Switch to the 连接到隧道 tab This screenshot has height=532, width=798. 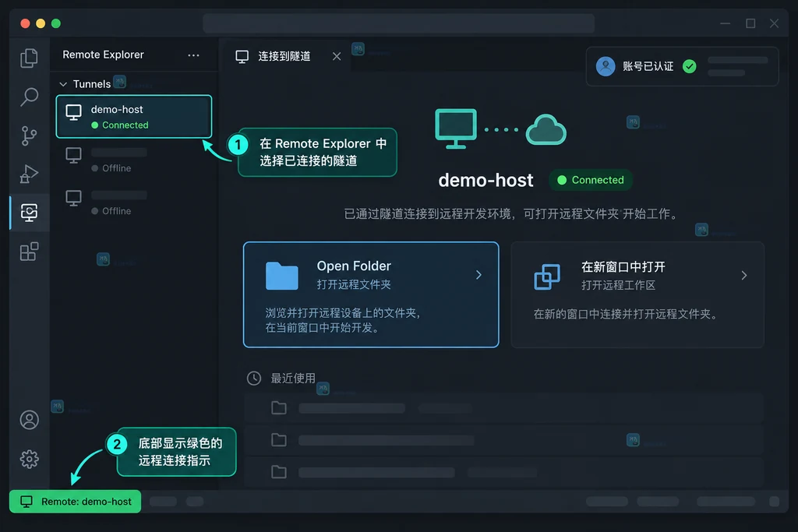[x=284, y=56]
